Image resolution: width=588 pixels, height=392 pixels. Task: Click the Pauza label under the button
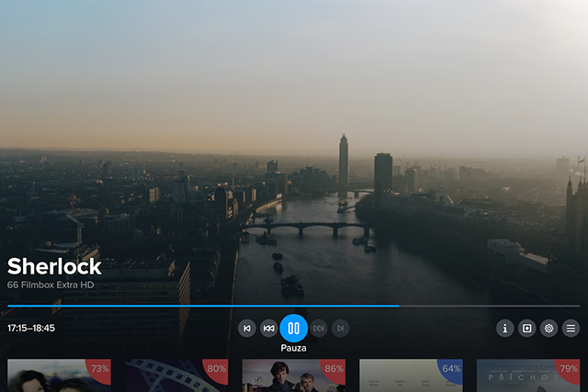click(294, 349)
